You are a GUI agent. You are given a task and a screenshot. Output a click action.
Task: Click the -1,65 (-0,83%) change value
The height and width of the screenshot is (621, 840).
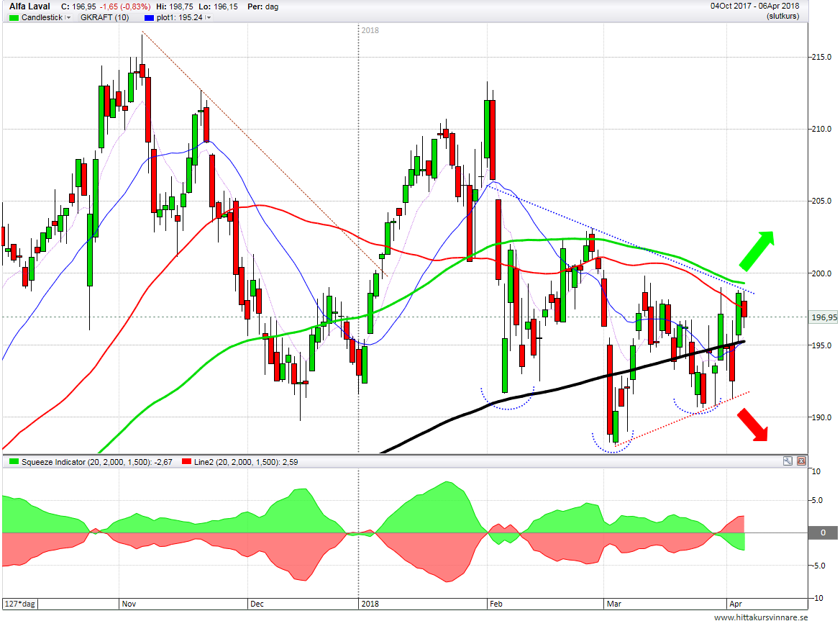(125, 7)
